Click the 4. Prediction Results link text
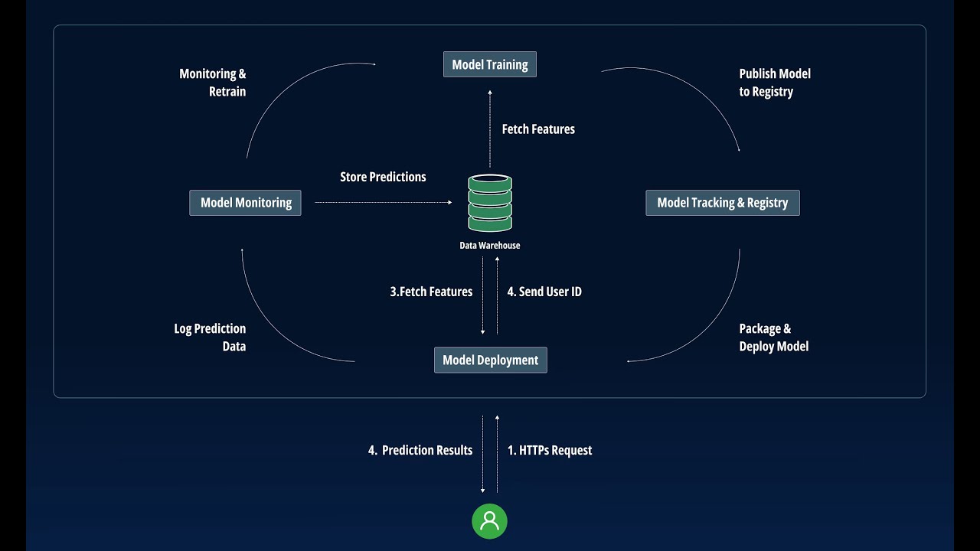This screenshot has width=980, height=551. pos(420,450)
